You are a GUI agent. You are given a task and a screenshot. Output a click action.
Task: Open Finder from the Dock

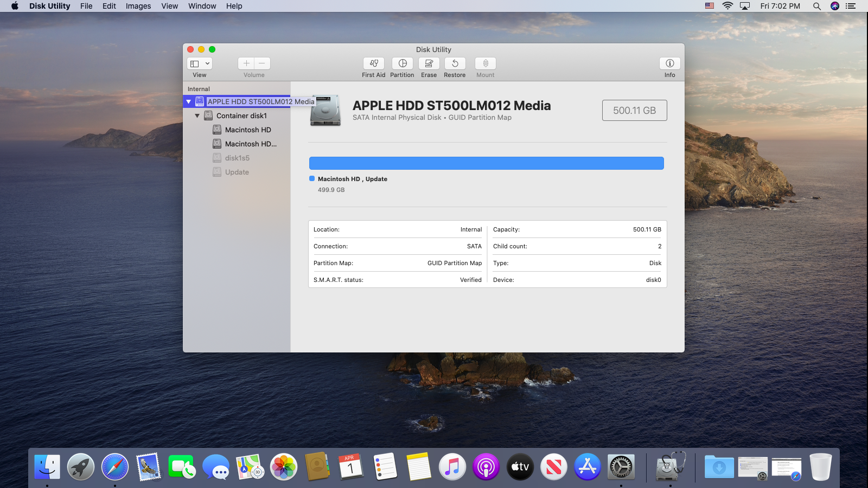(47, 466)
